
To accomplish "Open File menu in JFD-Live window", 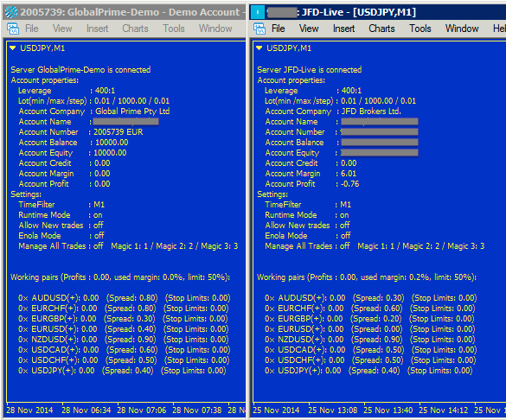I will point(279,29).
